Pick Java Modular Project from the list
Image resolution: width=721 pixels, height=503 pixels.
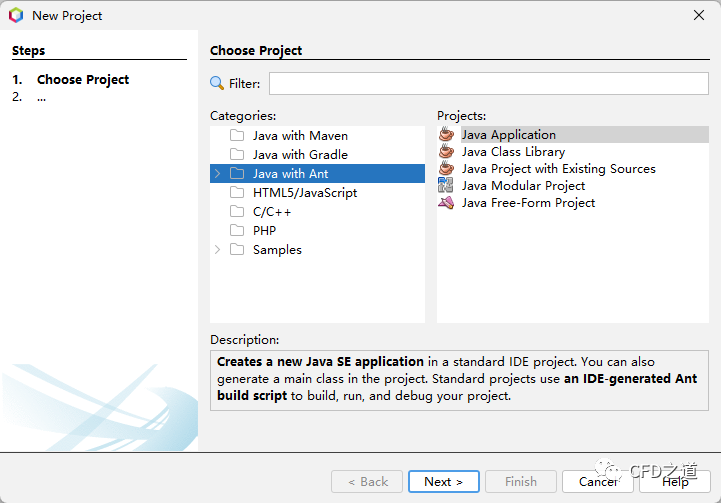tap(523, 186)
